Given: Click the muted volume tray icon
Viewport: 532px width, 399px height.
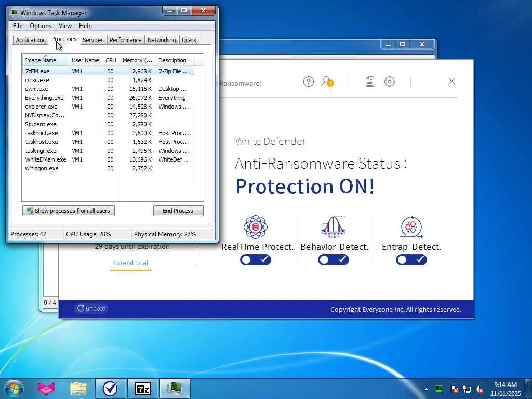Looking at the screenshot, I should [480, 389].
